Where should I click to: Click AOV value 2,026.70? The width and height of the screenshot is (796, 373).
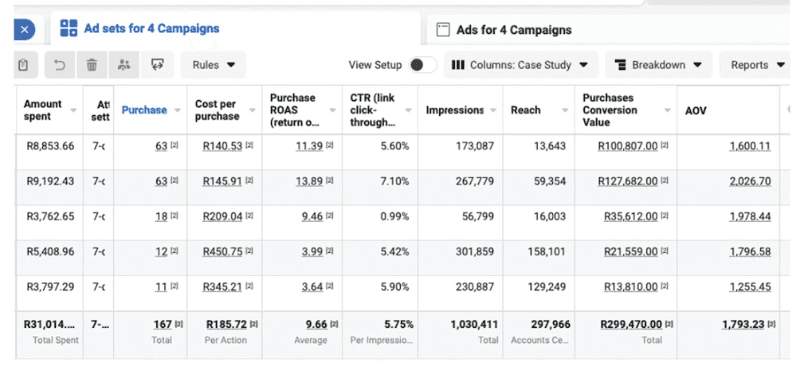coord(750,181)
